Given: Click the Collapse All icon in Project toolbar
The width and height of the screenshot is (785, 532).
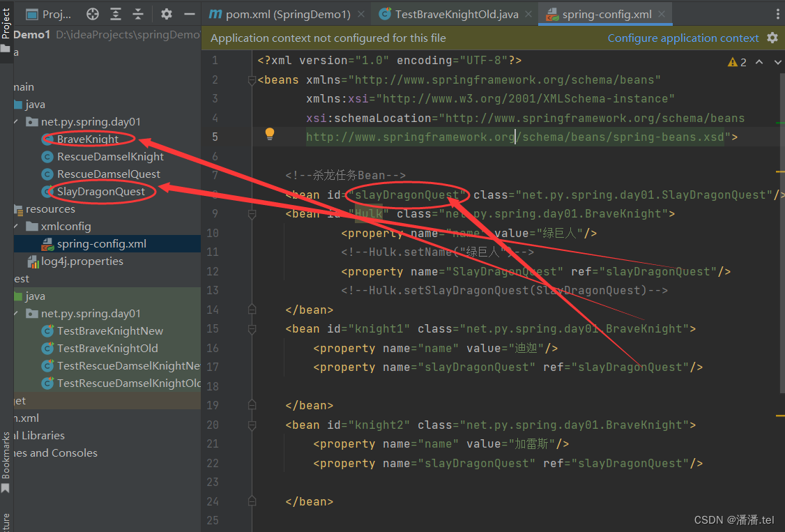Looking at the screenshot, I should (x=138, y=15).
